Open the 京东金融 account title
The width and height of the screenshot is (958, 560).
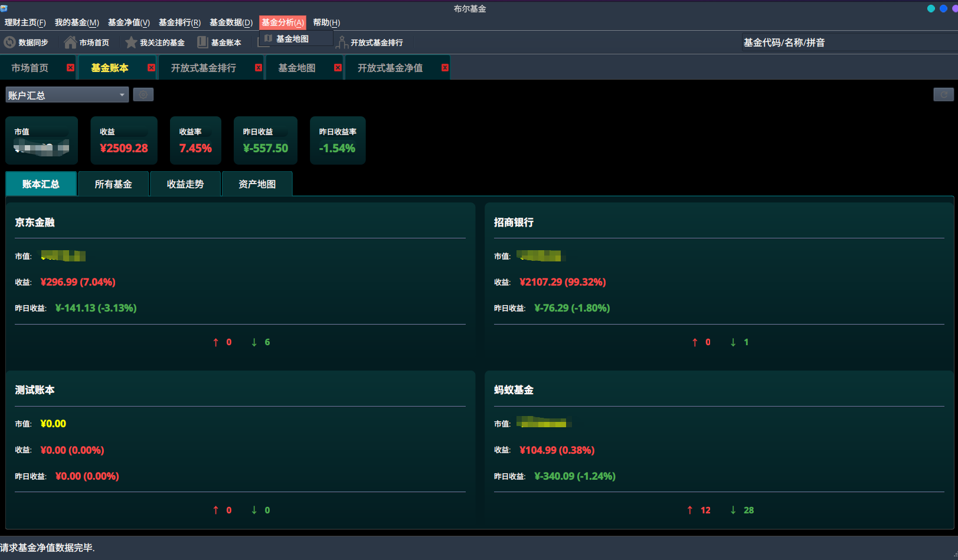(35, 222)
